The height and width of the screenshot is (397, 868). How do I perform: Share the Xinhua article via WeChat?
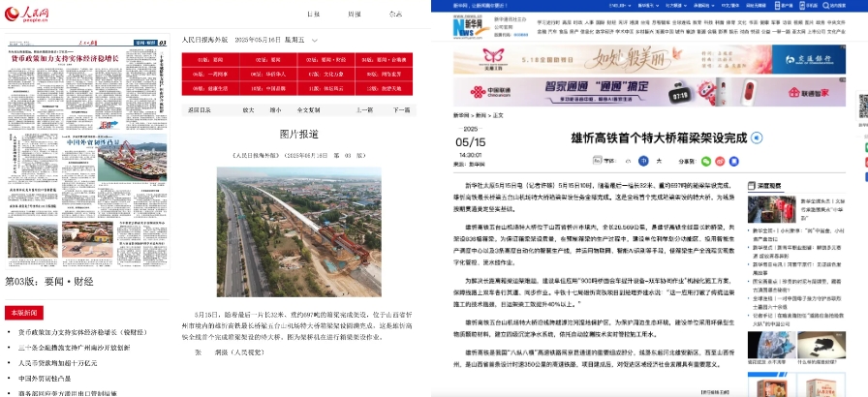pos(706,162)
